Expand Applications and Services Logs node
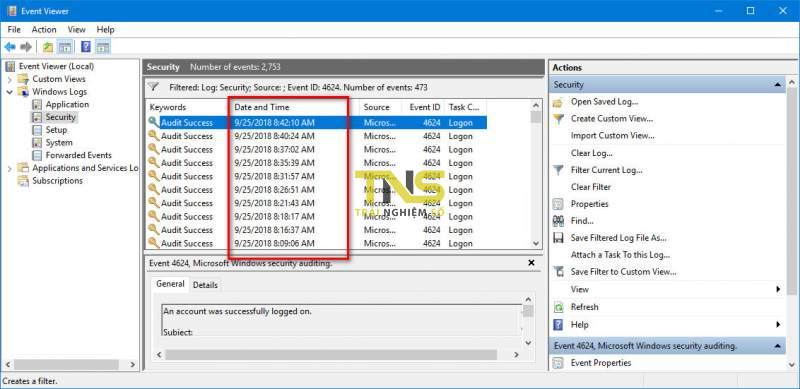The height and width of the screenshot is (389, 800). point(9,168)
